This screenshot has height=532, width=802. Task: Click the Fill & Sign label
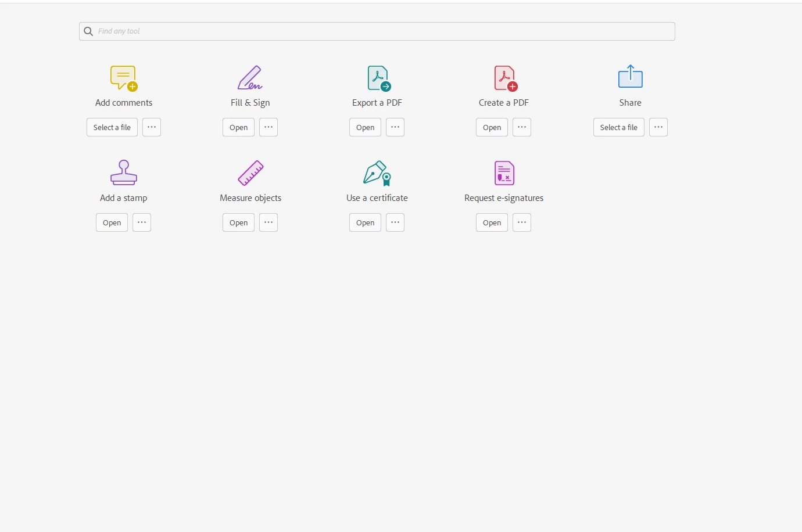[250, 103]
